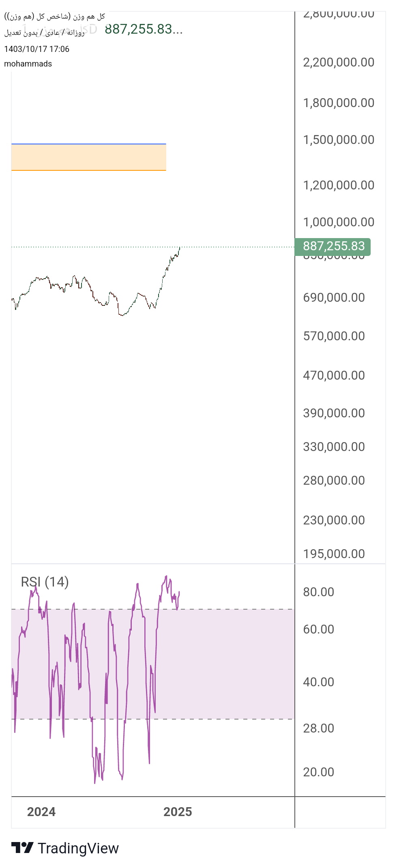This screenshot has height=868, width=397.
Task: Click the green 887,255.83... header price value
Action: [x=143, y=29]
